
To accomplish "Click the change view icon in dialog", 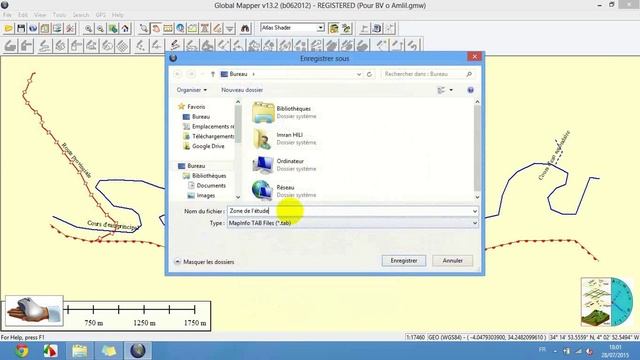I will 441,90.
